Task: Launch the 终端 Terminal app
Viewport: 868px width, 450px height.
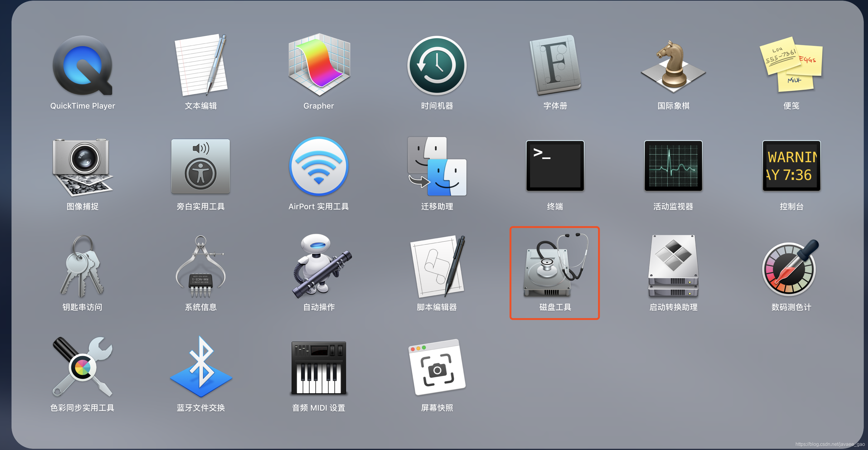Action: (555, 166)
